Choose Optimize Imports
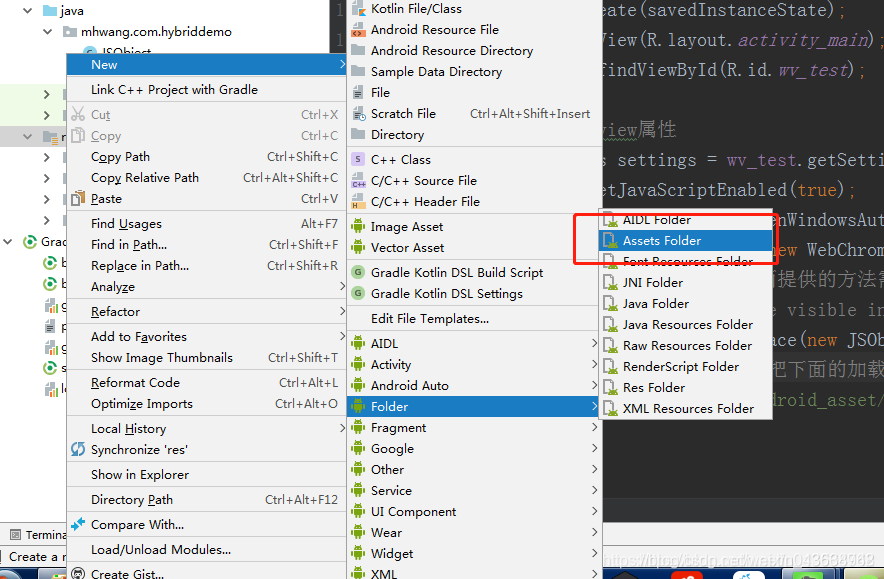The image size is (884, 579). [x=206, y=404]
